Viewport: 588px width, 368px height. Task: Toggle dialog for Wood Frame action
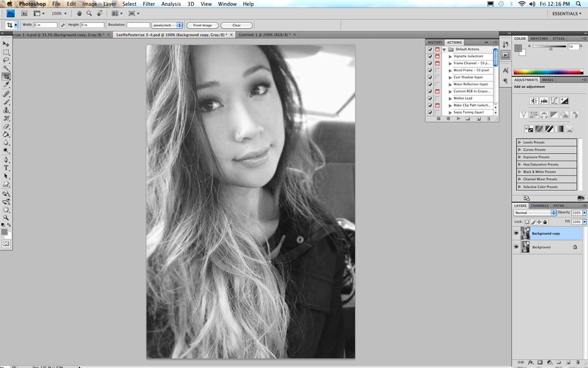click(x=437, y=70)
